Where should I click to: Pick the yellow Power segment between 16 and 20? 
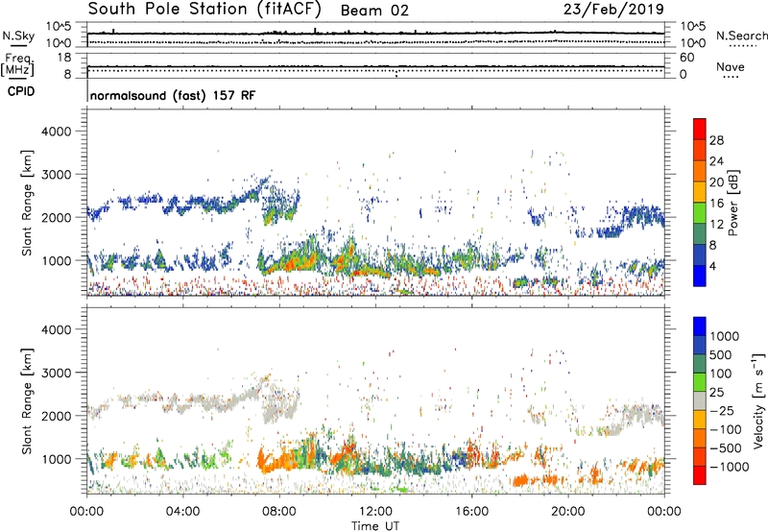click(x=700, y=191)
